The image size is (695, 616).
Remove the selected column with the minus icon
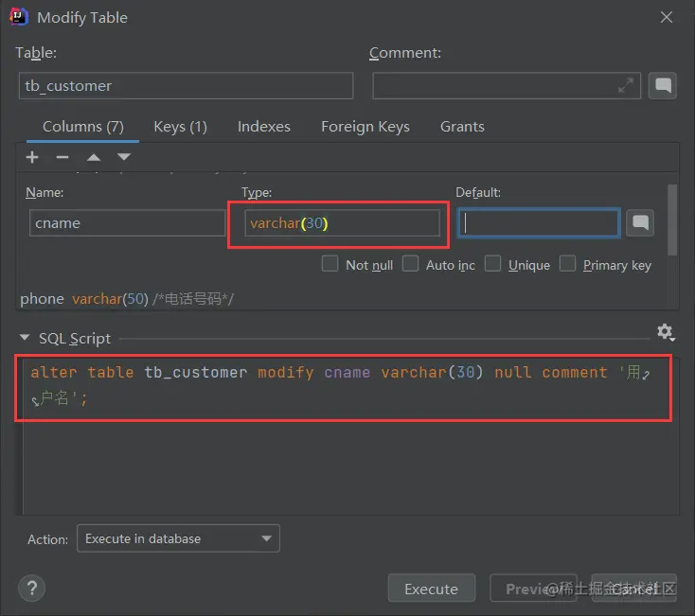tap(62, 157)
